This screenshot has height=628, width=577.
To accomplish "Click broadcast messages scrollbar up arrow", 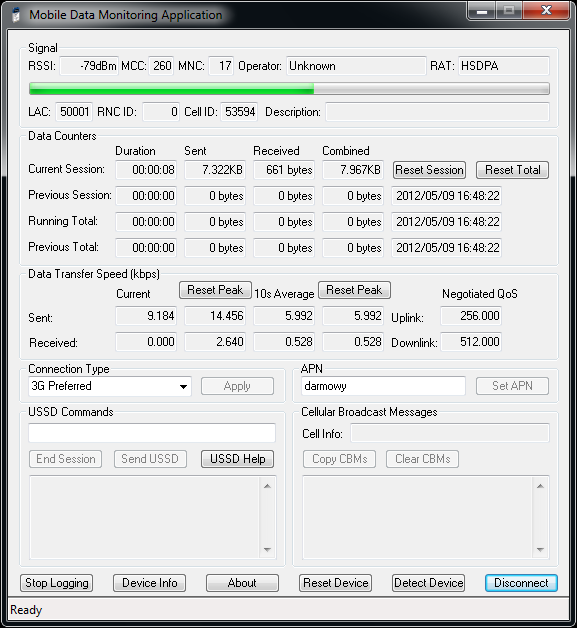I will [x=540, y=486].
